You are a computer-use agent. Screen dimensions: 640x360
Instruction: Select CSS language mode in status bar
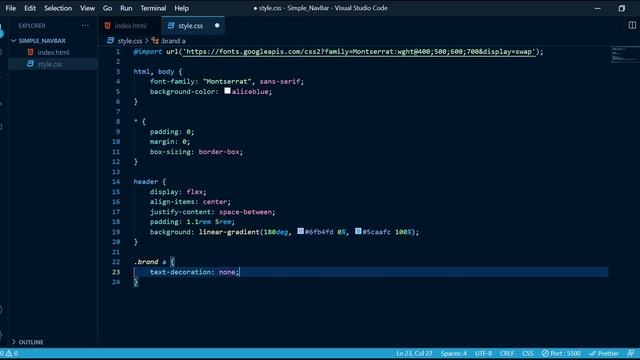pyautogui.click(x=528, y=353)
